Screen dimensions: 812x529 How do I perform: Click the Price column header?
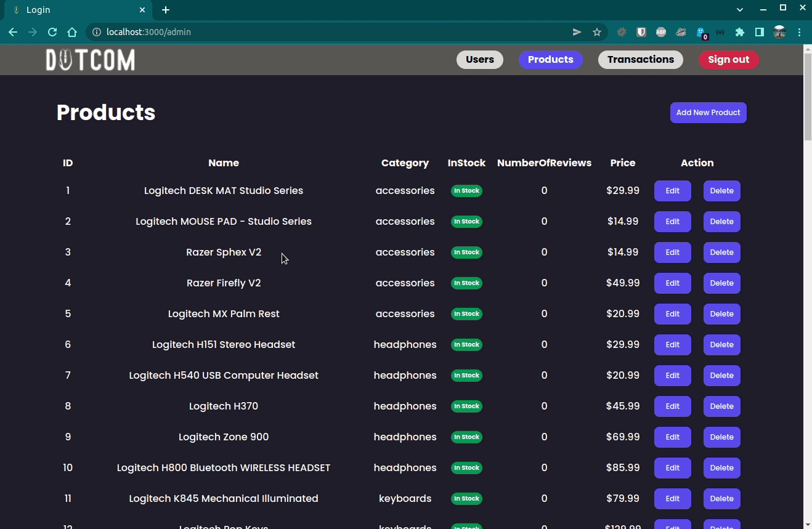(x=623, y=163)
